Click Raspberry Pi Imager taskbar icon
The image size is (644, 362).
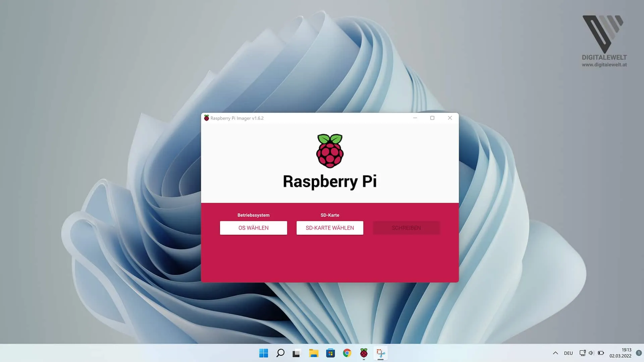click(364, 353)
